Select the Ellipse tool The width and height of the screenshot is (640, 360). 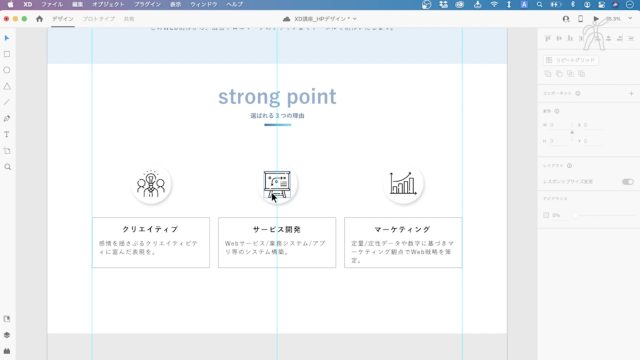tap(7, 70)
